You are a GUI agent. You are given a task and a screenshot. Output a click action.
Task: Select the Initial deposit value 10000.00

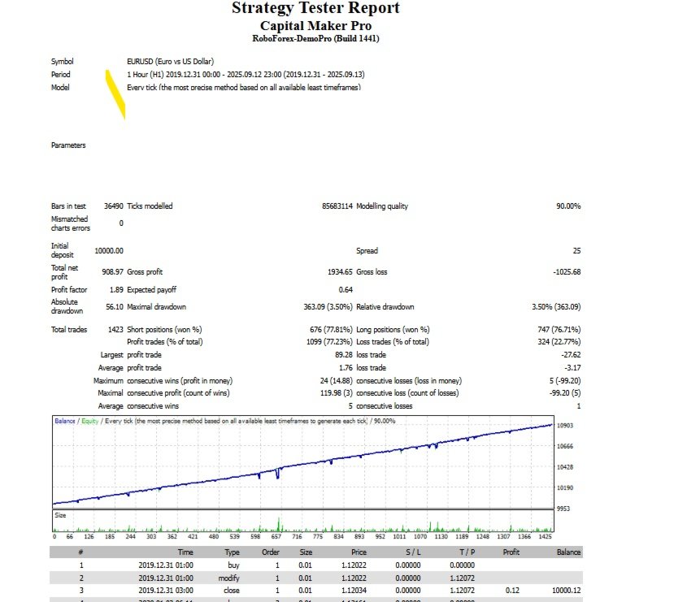click(x=109, y=251)
